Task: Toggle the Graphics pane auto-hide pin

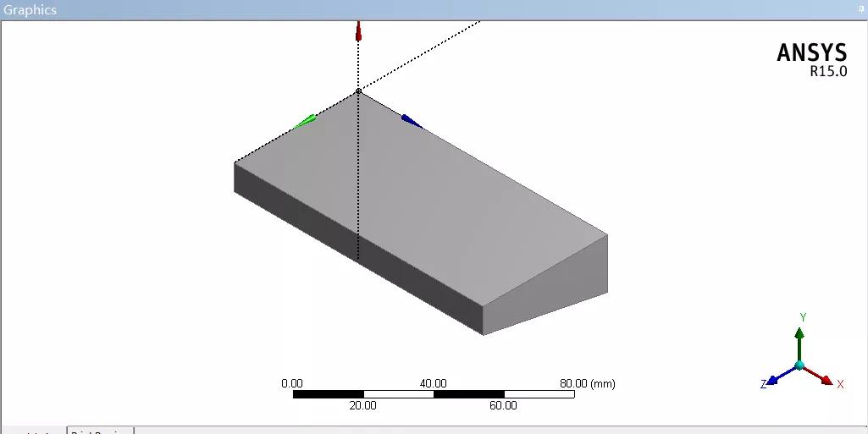Action: [861, 9]
